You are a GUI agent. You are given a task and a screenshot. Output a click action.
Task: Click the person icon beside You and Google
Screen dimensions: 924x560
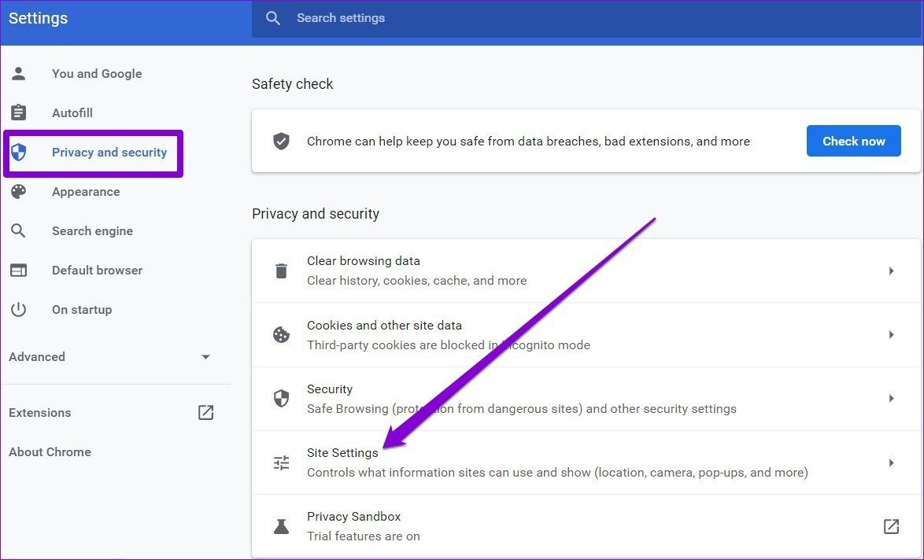pyautogui.click(x=19, y=74)
